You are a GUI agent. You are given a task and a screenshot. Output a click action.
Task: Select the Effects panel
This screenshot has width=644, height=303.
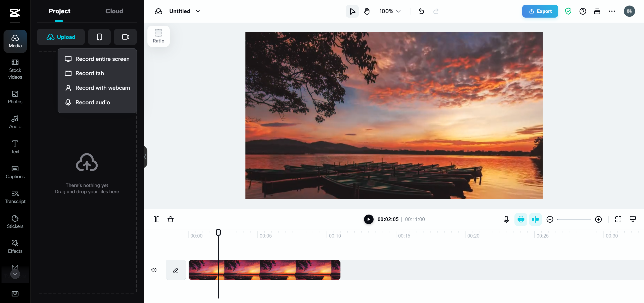(15, 246)
